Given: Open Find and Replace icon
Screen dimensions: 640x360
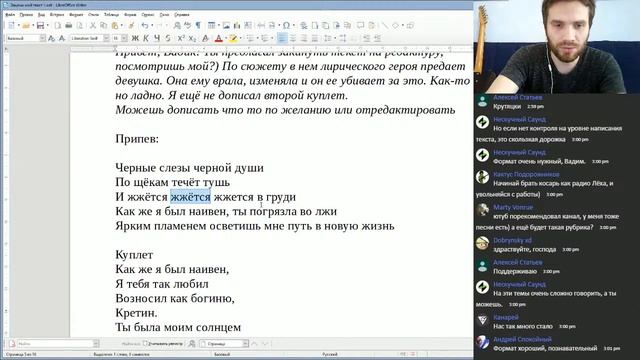Looking at the screenshot, I should [x=177, y=26].
